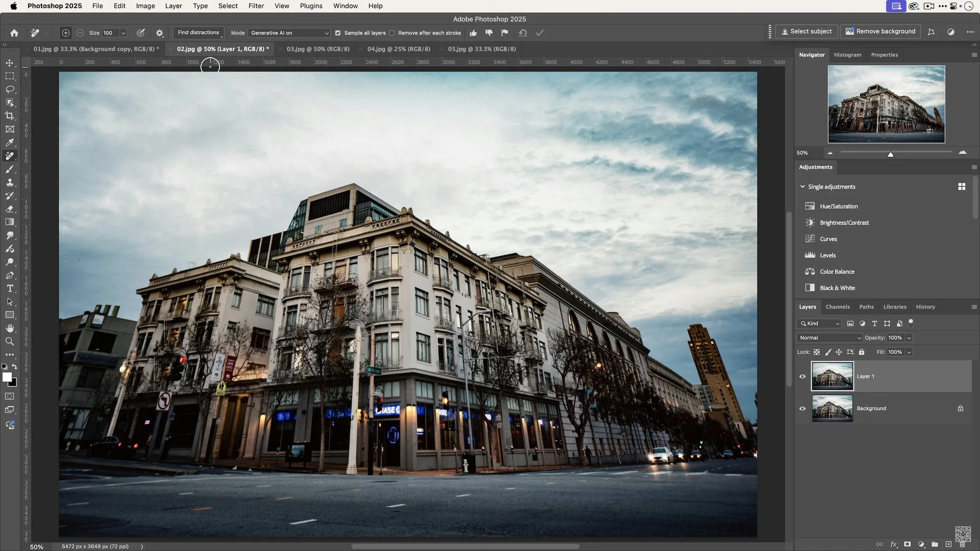
Task: Open the Remove tool settings gear
Action: tap(159, 33)
